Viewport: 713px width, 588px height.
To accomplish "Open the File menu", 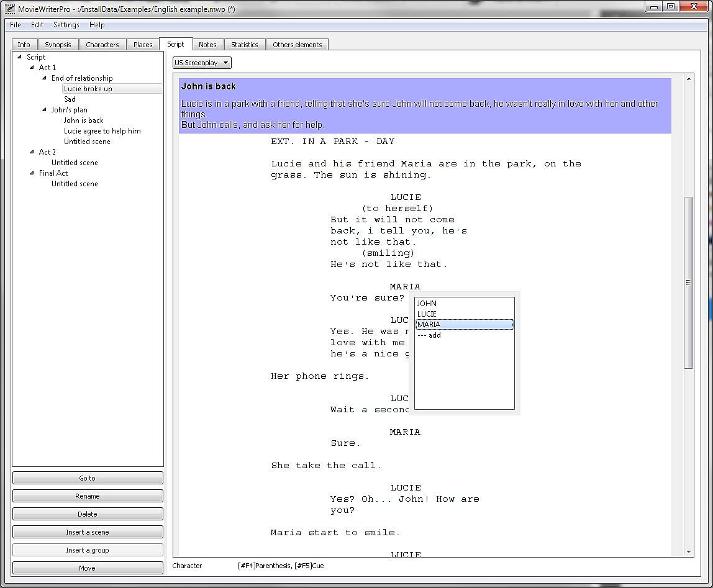I will pos(16,25).
